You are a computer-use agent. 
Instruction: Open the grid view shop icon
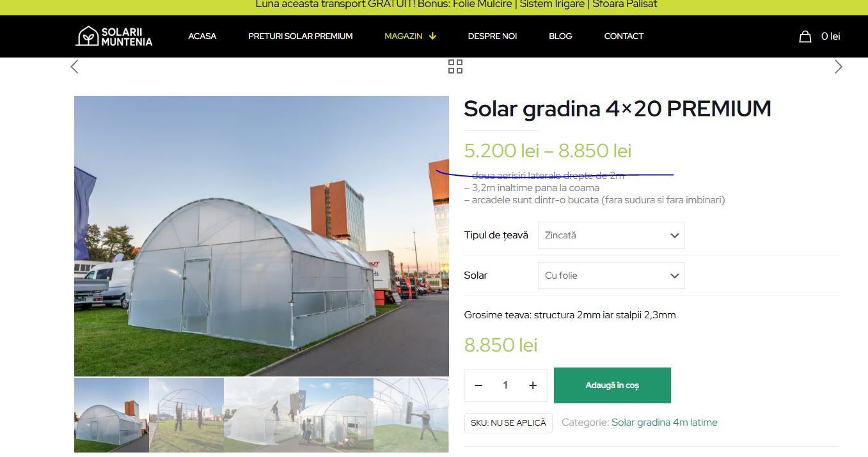click(x=455, y=66)
